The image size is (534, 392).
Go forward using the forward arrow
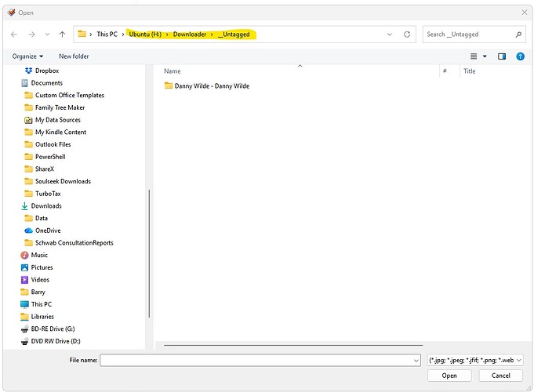click(x=31, y=34)
